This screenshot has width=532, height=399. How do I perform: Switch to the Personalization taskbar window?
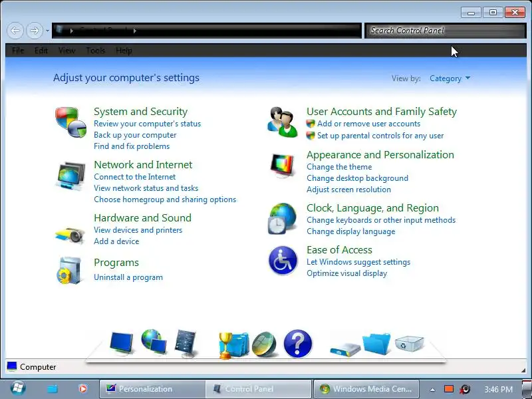pyautogui.click(x=152, y=389)
